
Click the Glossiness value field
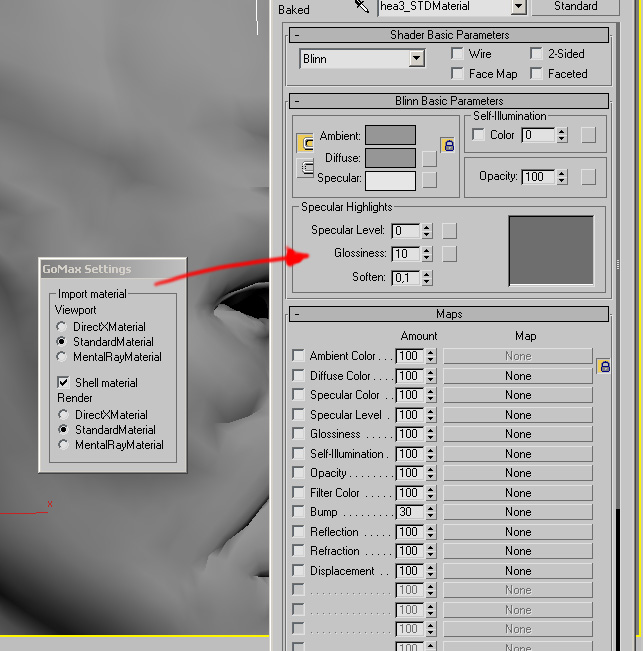(x=406, y=254)
